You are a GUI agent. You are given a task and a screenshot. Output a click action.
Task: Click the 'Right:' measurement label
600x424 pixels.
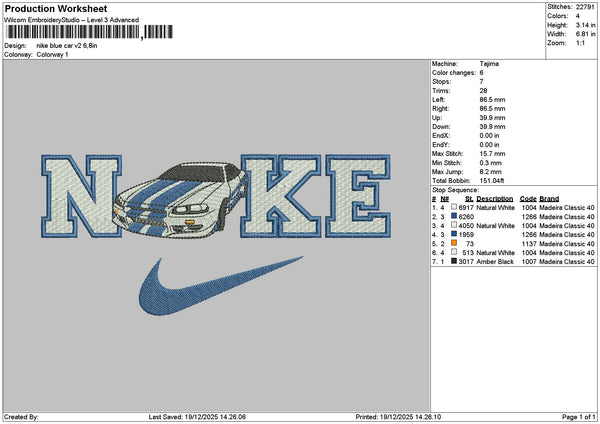pos(440,109)
